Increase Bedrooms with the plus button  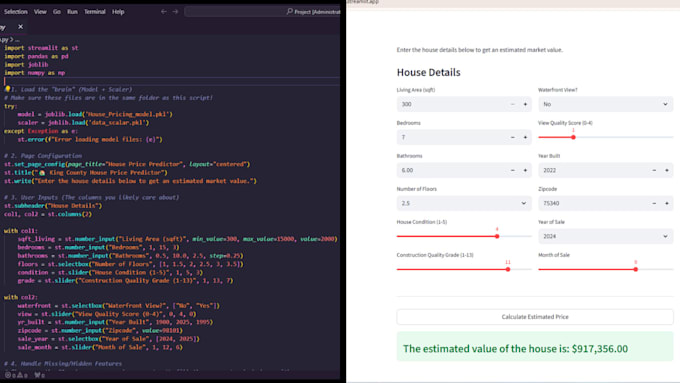(525, 137)
